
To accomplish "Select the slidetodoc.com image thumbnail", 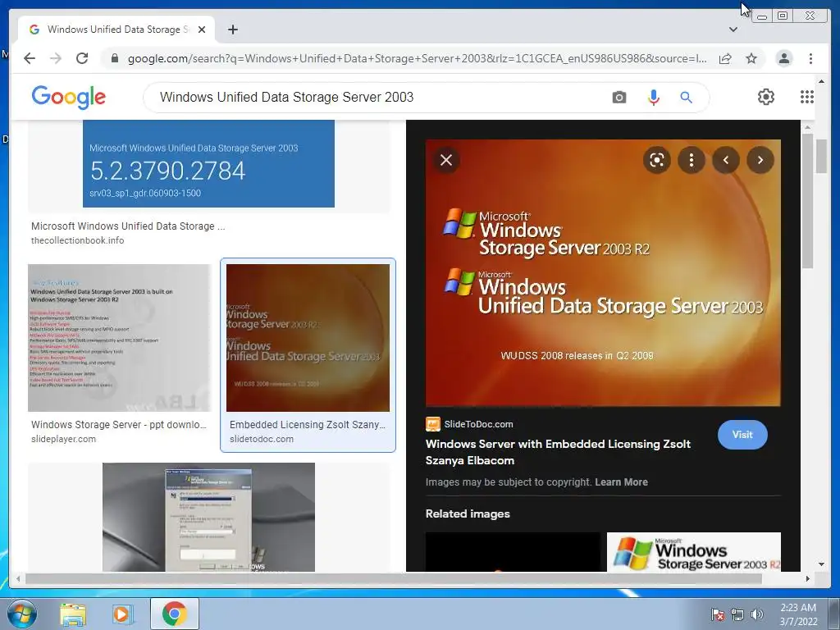I will click(x=308, y=337).
